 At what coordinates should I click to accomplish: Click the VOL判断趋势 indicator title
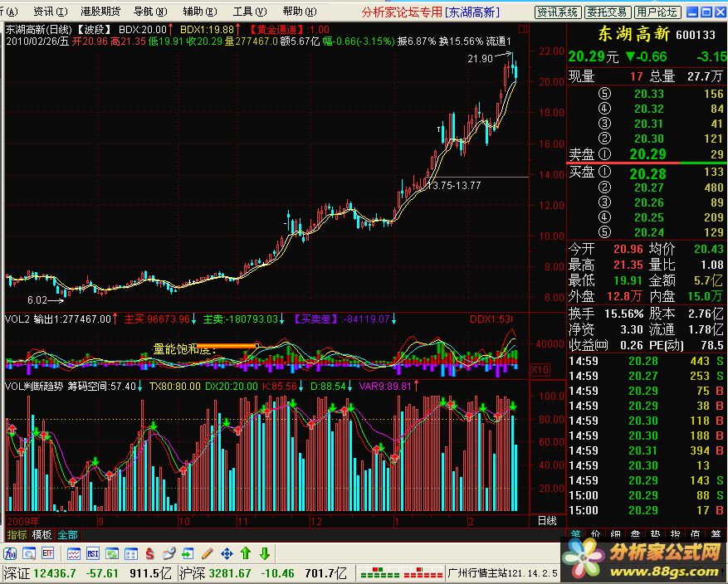(34, 386)
